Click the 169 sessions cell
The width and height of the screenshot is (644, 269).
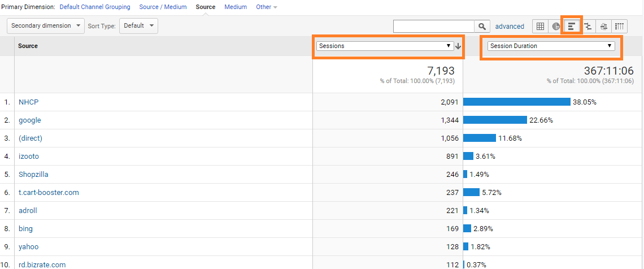pos(452,229)
